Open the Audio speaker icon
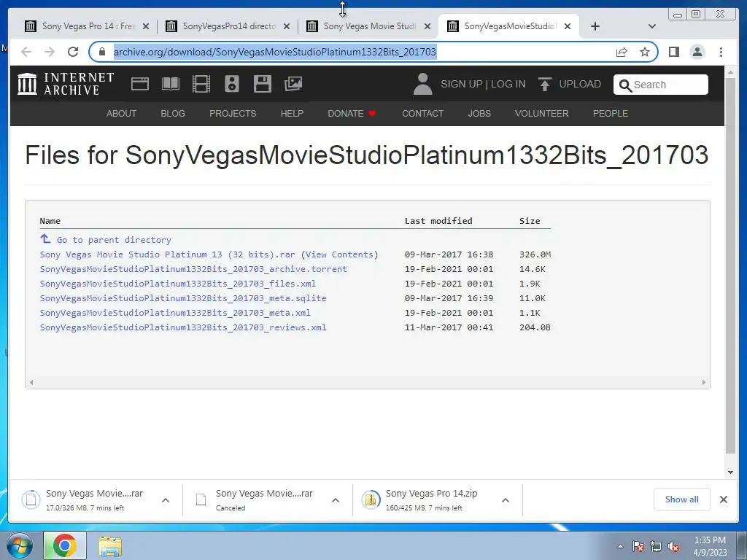 click(232, 84)
